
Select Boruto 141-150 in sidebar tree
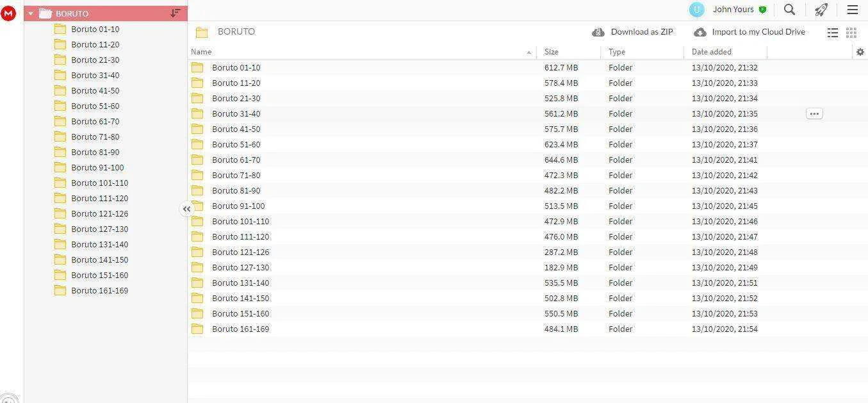point(99,259)
